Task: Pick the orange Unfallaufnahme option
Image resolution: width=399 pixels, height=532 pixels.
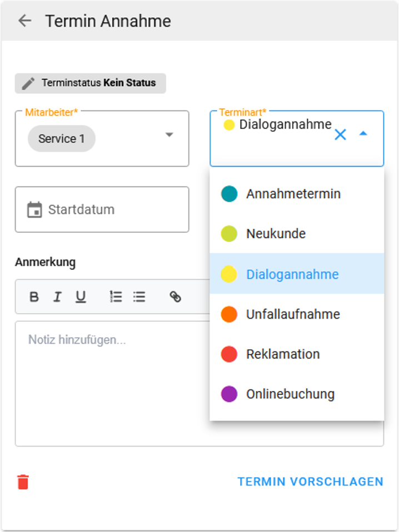Action: [x=297, y=314]
